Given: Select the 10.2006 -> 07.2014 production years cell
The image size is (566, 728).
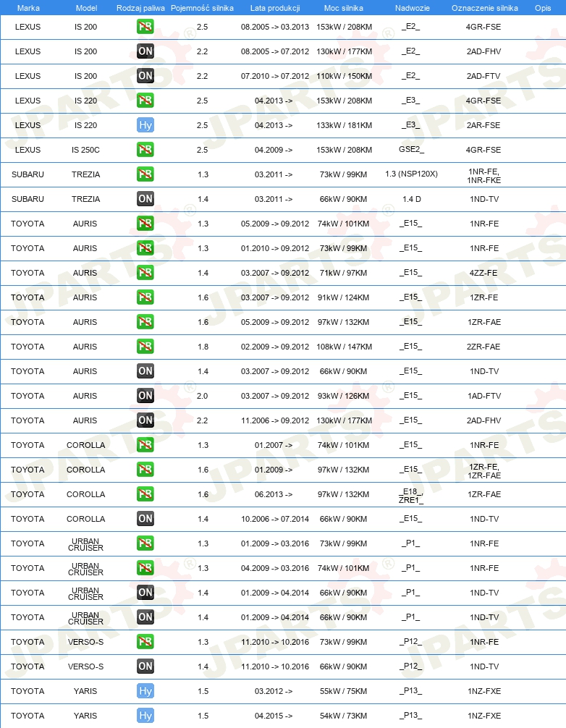Looking at the screenshot, I should (x=275, y=519).
